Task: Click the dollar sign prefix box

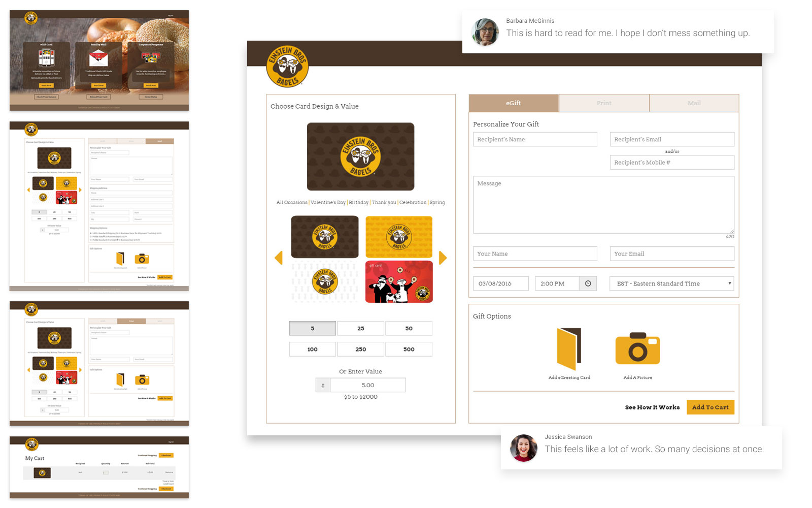Action: [x=323, y=385]
